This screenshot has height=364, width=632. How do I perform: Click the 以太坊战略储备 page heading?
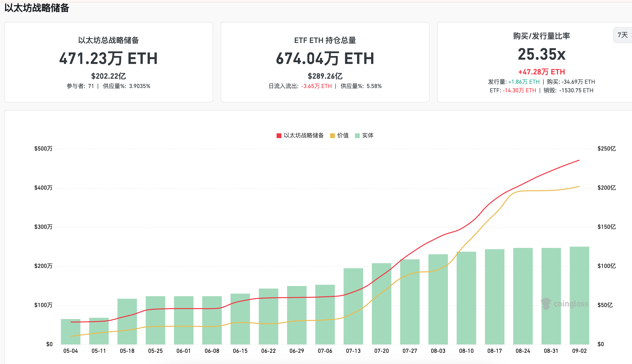point(37,8)
